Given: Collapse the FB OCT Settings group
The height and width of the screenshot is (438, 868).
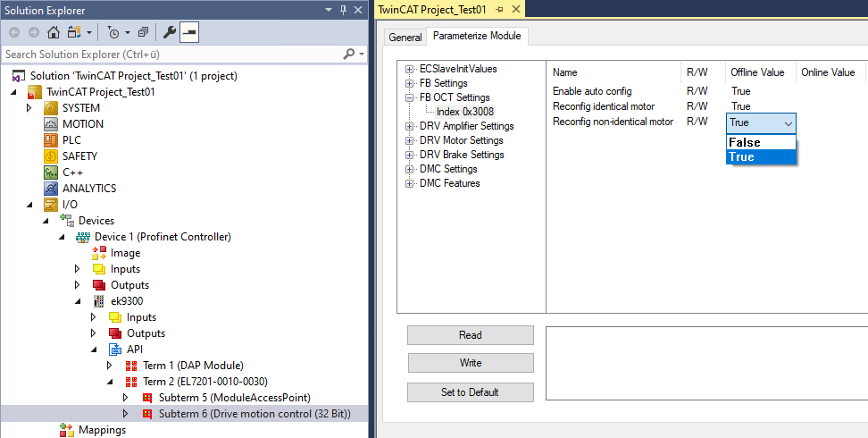Looking at the screenshot, I should [x=409, y=97].
